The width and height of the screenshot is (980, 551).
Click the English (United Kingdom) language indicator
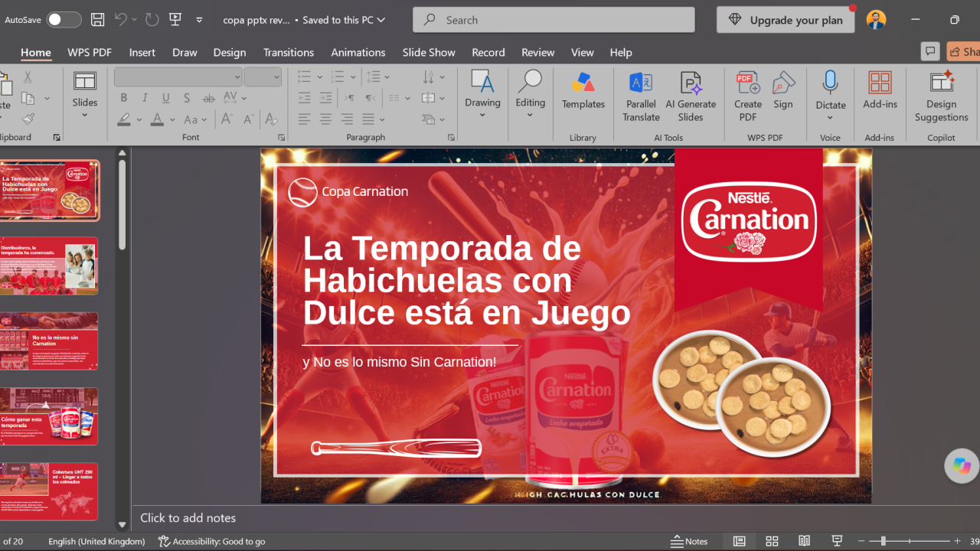point(96,541)
